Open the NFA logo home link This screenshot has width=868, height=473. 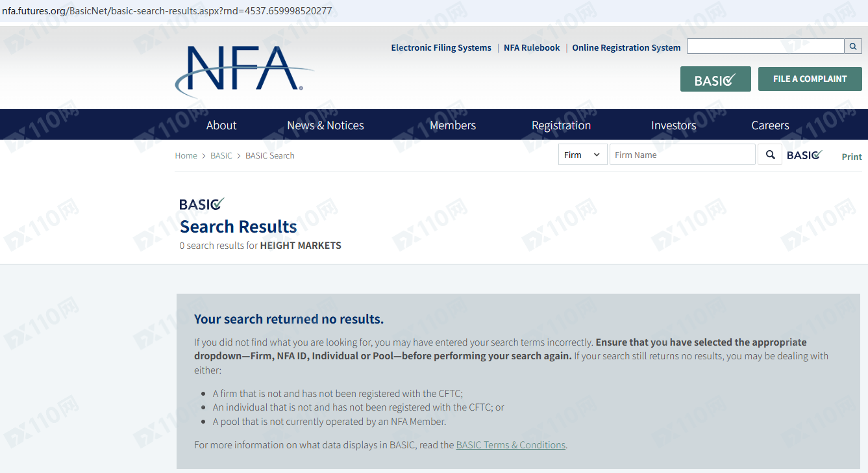pyautogui.click(x=243, y=71)
